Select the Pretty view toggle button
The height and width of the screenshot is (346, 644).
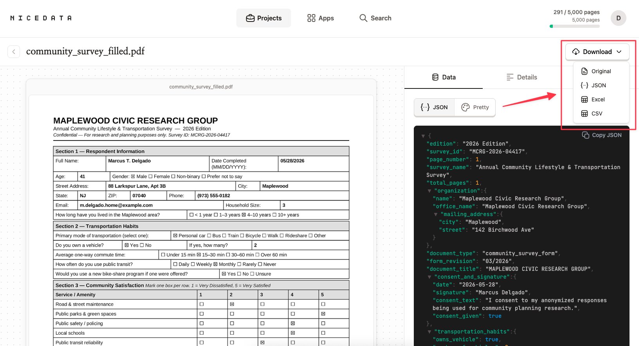475,107
